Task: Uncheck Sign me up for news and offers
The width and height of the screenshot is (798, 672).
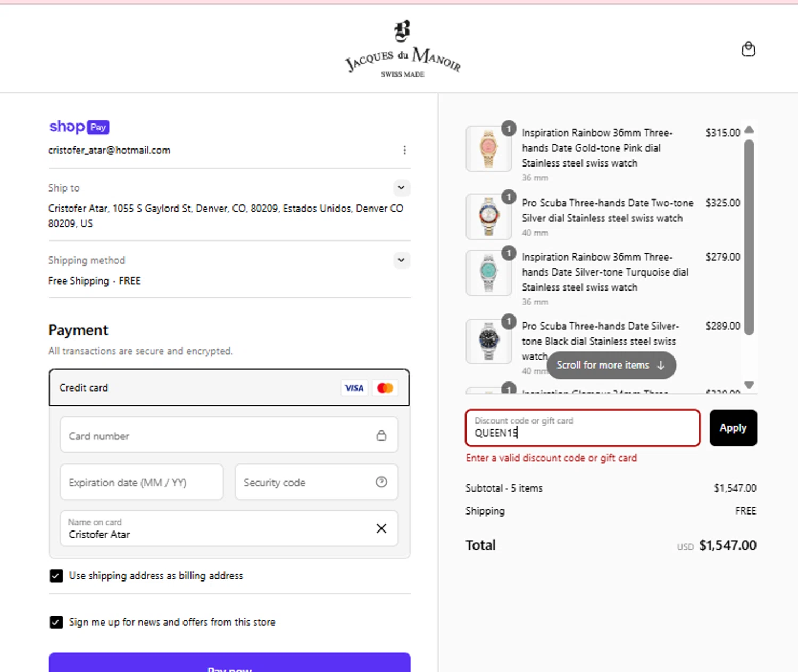Action: coord(56,622)
